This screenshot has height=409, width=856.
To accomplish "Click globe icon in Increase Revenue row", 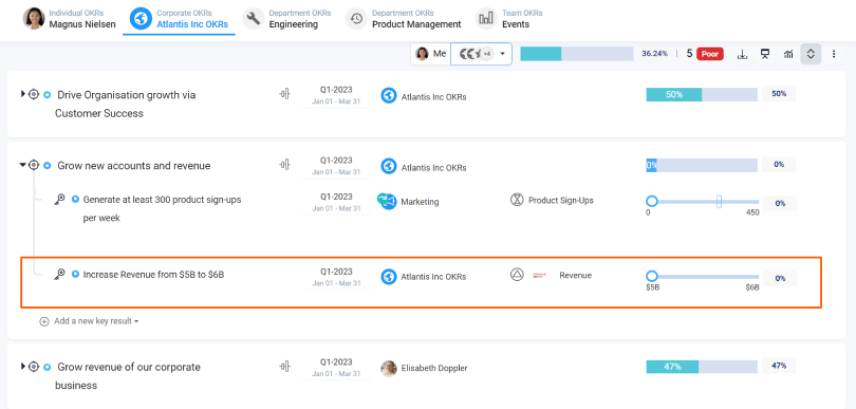I will coord(389,276).
